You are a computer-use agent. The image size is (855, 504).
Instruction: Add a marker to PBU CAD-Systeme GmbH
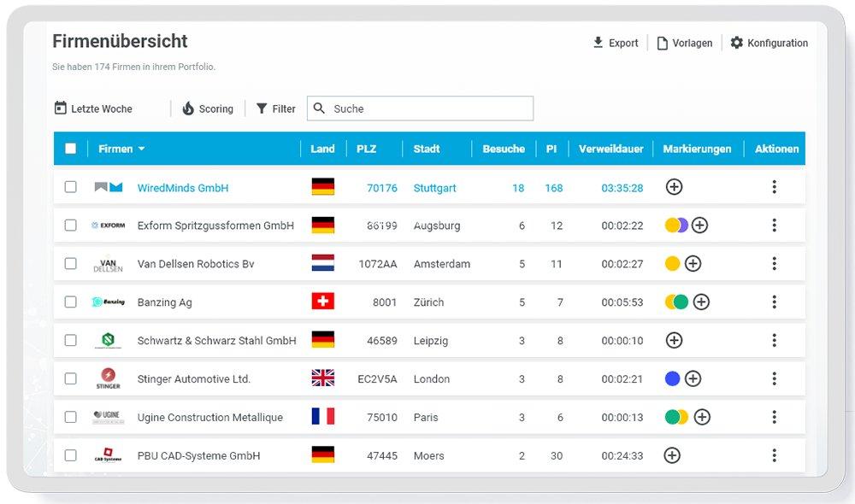point(672,455)
